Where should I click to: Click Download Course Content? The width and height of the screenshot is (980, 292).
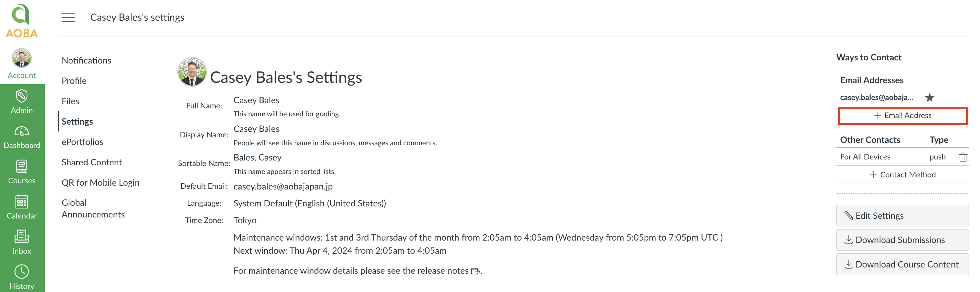(902, 264)
